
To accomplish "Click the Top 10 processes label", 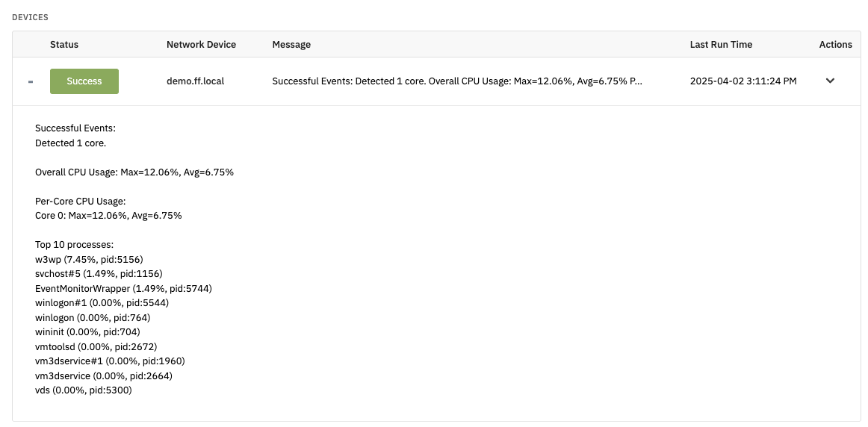I will (x=74, y=244).
